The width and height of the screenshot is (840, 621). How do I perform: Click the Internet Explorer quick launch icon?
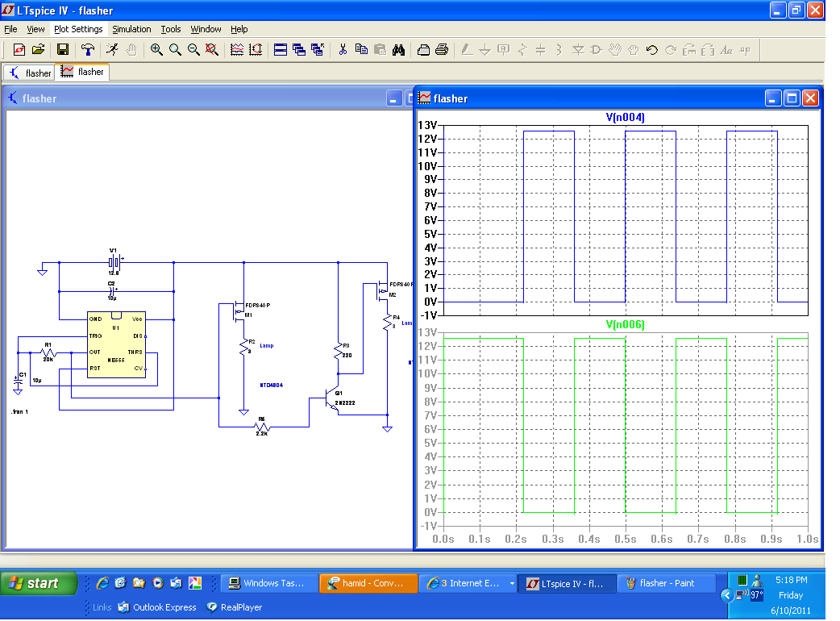(102, 583)
